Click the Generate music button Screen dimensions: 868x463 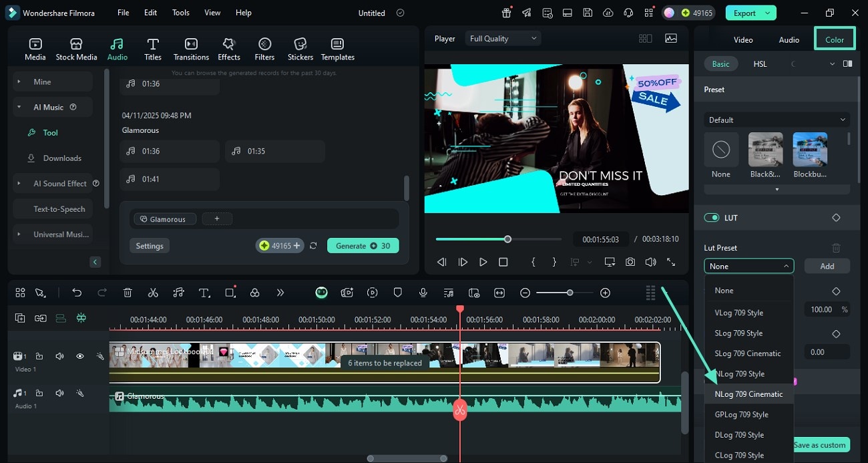click(363, 246)
